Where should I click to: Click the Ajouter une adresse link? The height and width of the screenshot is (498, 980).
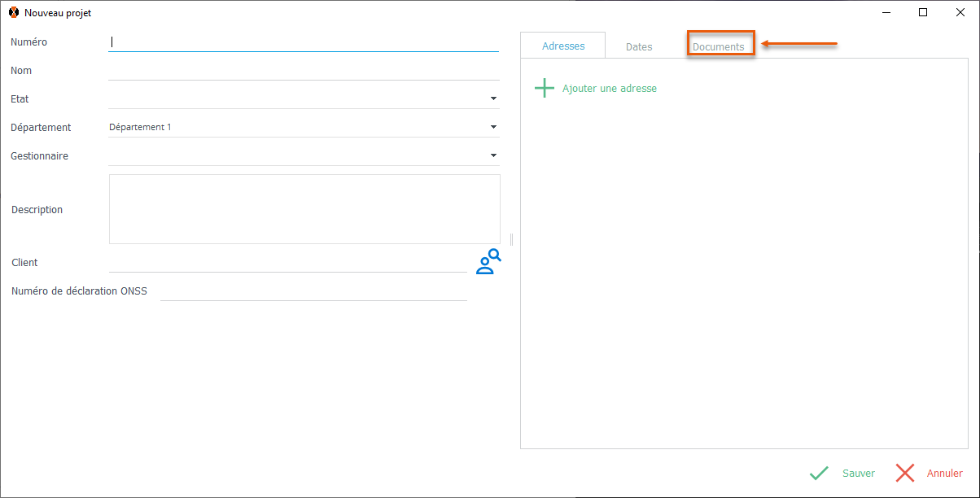(609, 89)
